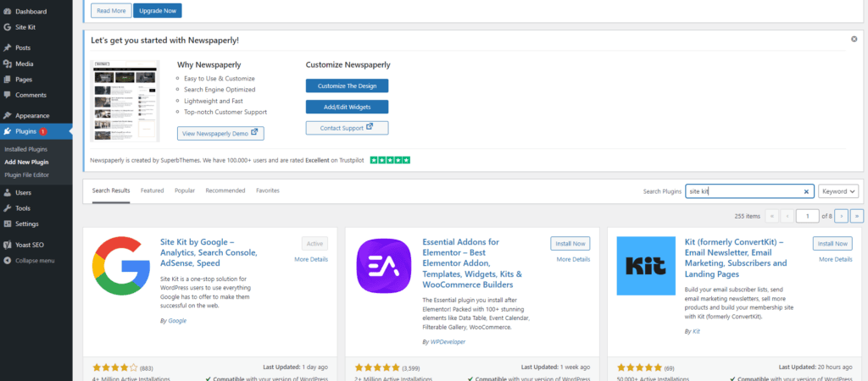Click the Users person icon

click(7, 193)
